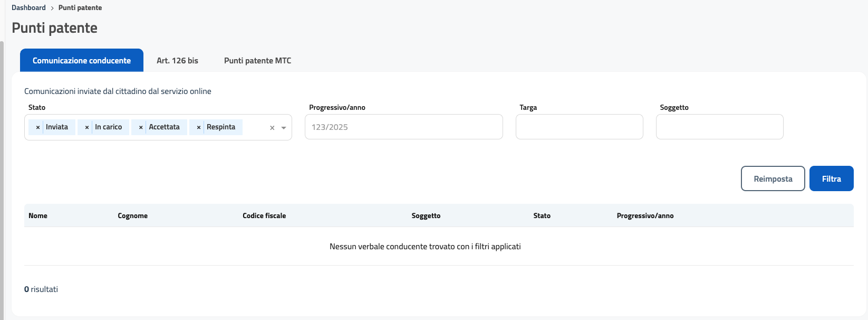The height and width of the screenshot is (320, 868).
Task: Click the Stato table column header
Action: [x=542, y=216]
